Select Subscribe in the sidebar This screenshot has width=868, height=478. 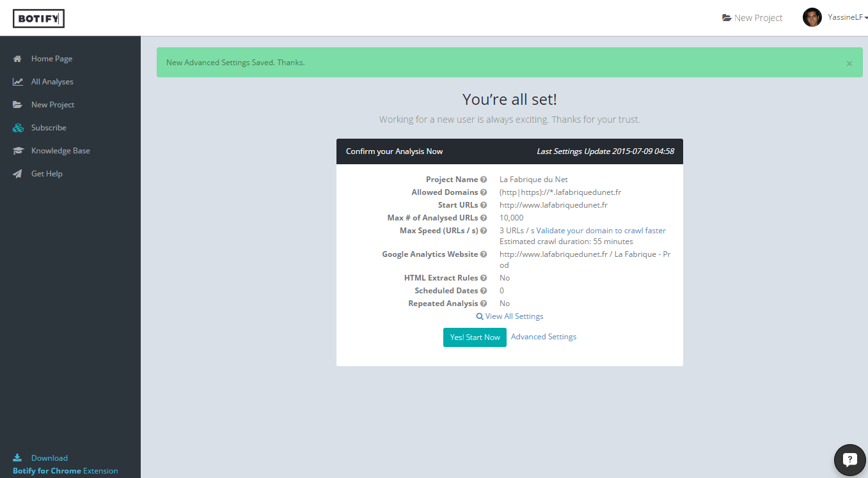[x=49, y=128]
